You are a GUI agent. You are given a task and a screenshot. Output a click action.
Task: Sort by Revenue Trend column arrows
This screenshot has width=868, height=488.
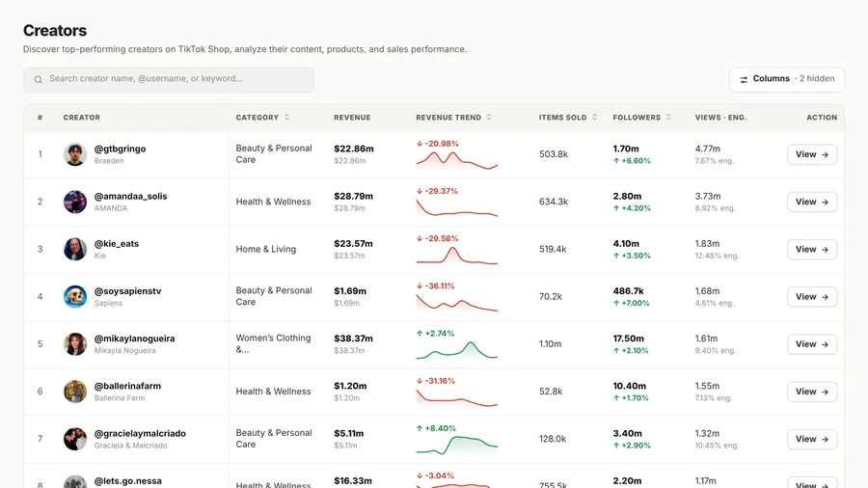489,118
